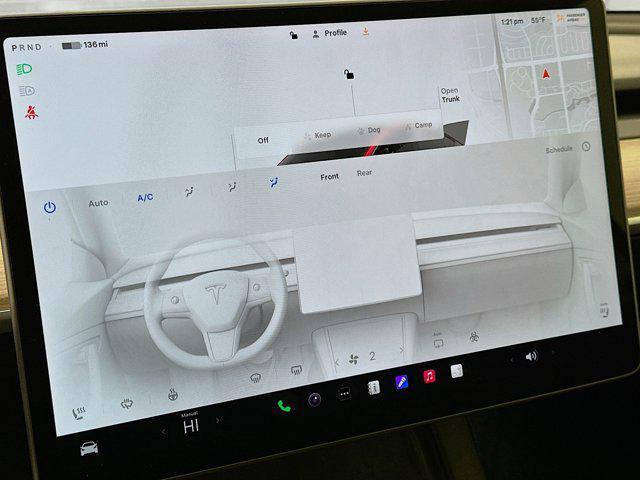Image resolution: width=640 pixels, height=480 pixels.
Task: Raise driver temperature with the right chevron
Action: (218, 420)
